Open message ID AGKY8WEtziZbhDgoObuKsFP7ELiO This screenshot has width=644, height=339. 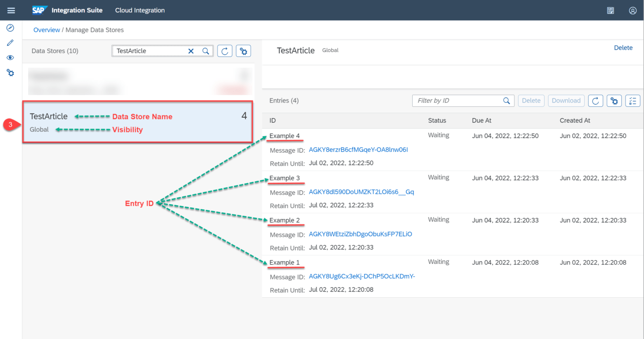(x=360, y=235)
